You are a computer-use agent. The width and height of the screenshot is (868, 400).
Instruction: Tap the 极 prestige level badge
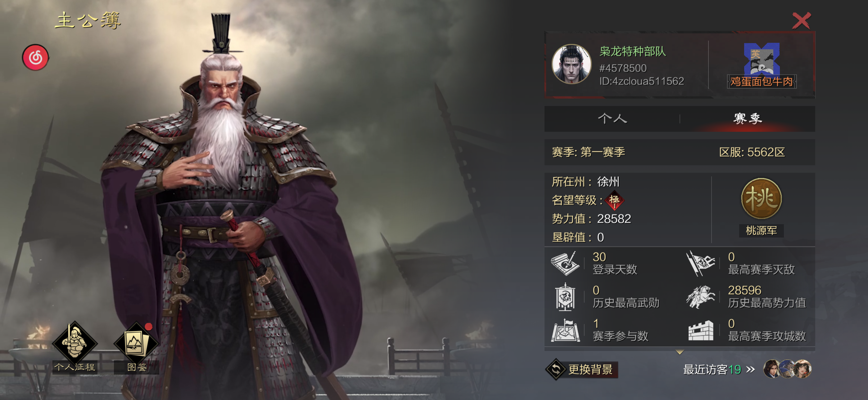pyautogui.click(x=614, y=201)
